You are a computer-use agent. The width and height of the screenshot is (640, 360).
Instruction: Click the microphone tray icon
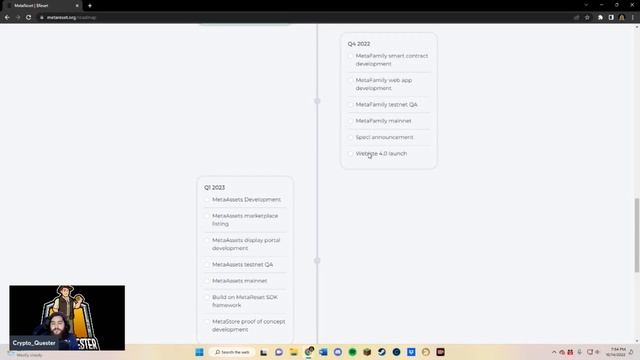(x=579, y=352)
